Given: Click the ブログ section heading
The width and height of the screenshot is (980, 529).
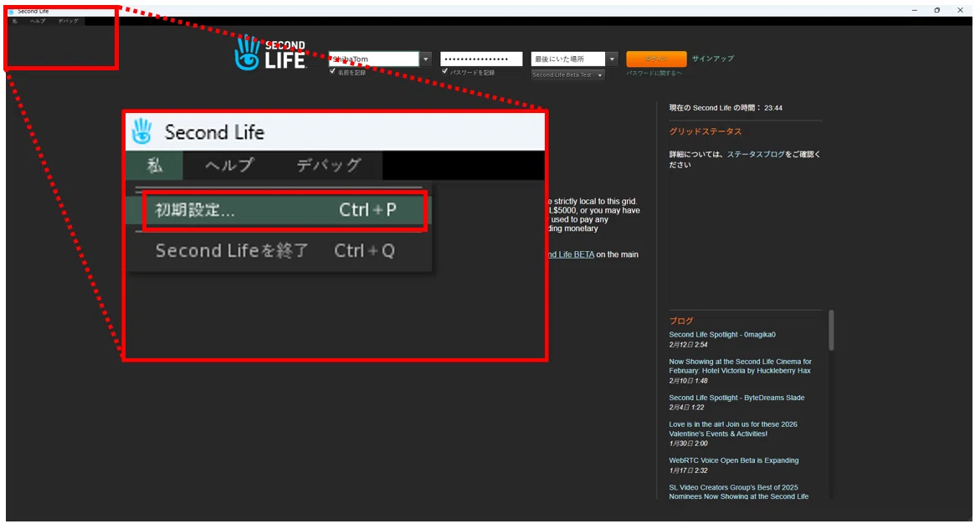Looking at the screenshot, I should 681,321.
